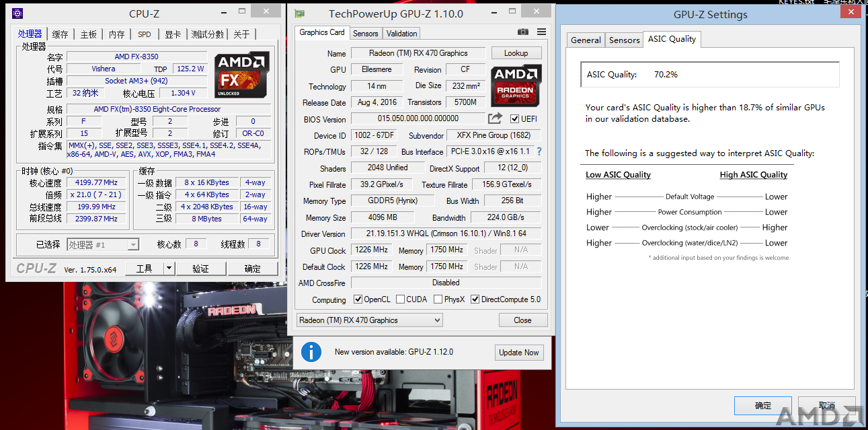Click the 名字 field showing AMD FX-8350
868x430 pixels.
(x=136, y=57)
